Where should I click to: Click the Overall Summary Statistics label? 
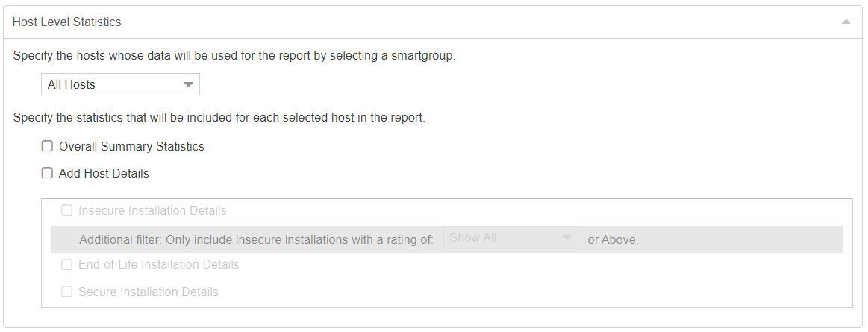tap(131, 146)
